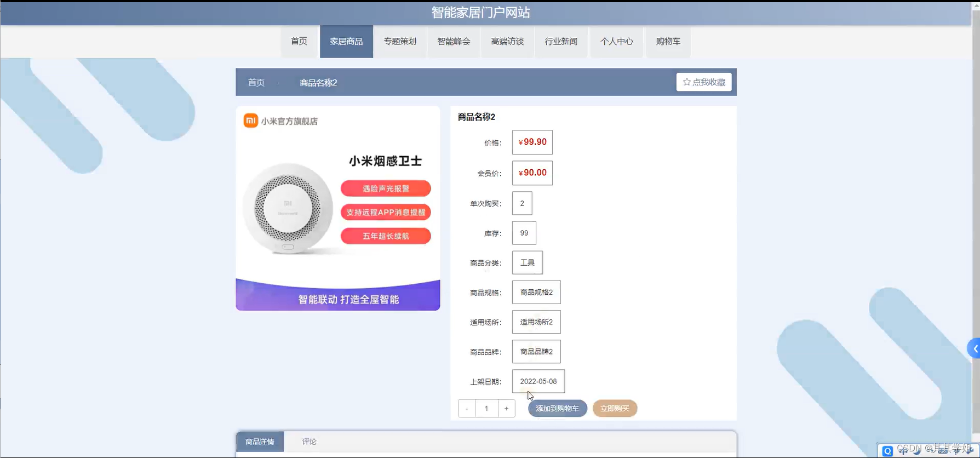Viewport: 980px width, 458px height.
Task: Click 立即购买 button
Action: click(x=615, y=409)
